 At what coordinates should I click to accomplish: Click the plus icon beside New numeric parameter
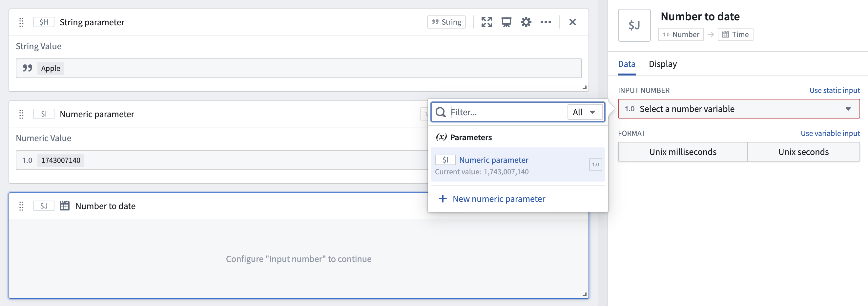443,199
